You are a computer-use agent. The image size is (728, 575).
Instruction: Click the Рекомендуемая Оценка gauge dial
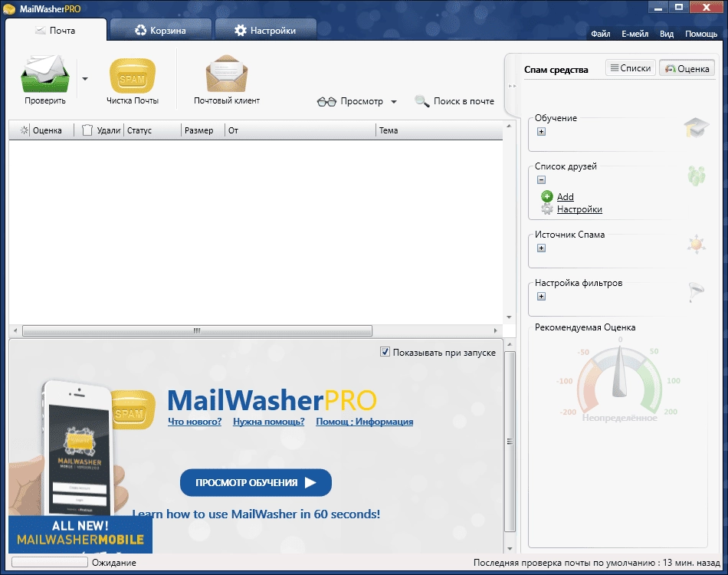point(619,382)
